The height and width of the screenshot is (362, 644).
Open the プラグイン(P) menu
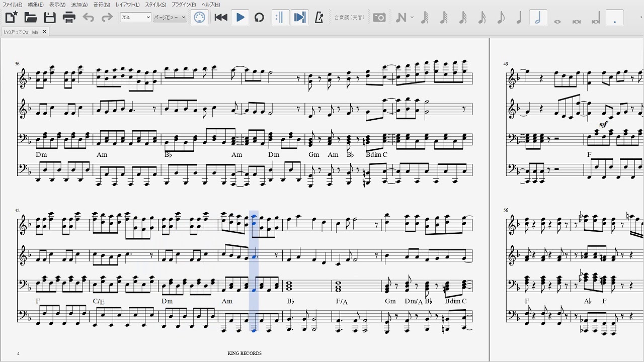coord(184,5)
